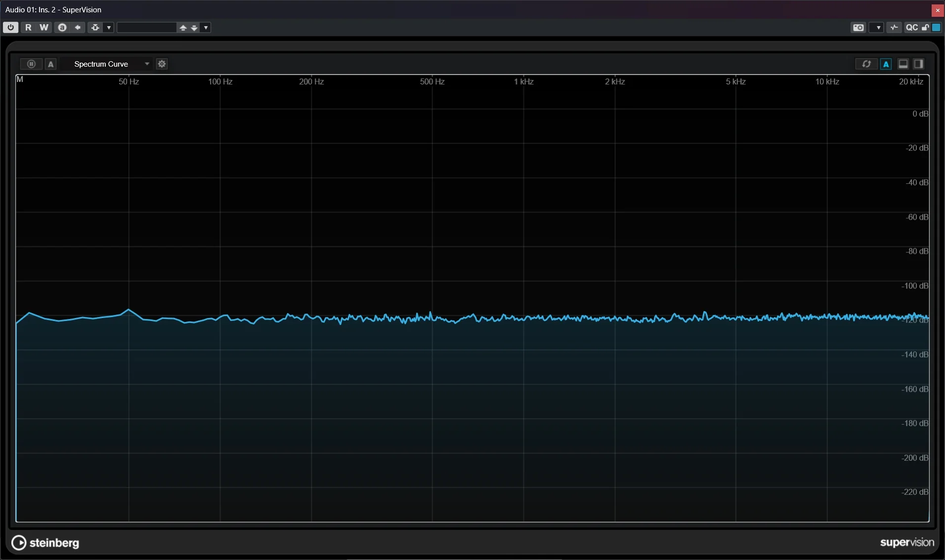945x560 pixels.
Task: Close the SuperVision plug-in window
Action: pyautogui.click(x=938, y=10)
